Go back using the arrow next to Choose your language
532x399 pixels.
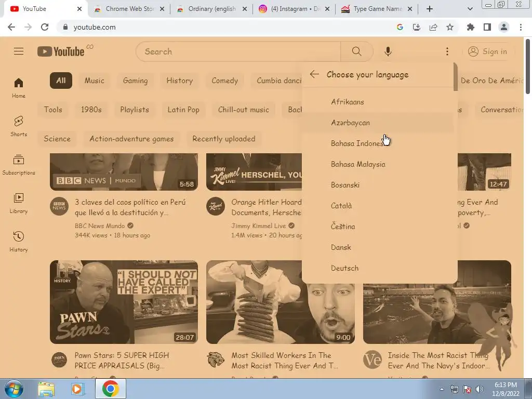(x=314, y=74)
